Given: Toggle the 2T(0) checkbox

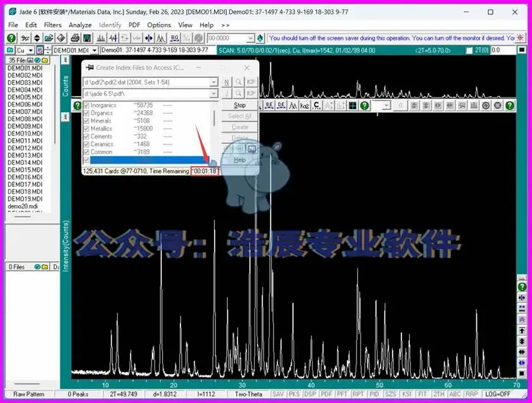Looking at the screenshot, I should [x=469, y=50].
